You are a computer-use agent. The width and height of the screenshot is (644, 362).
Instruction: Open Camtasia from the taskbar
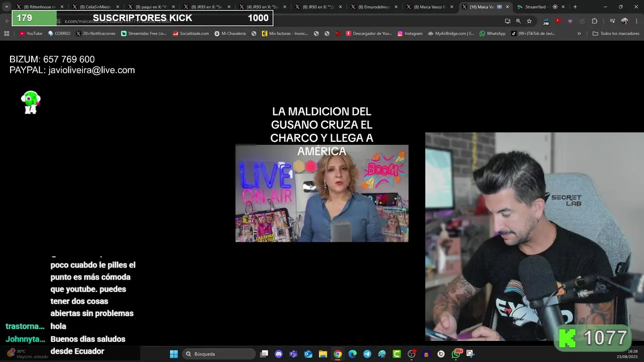point(397,354)
